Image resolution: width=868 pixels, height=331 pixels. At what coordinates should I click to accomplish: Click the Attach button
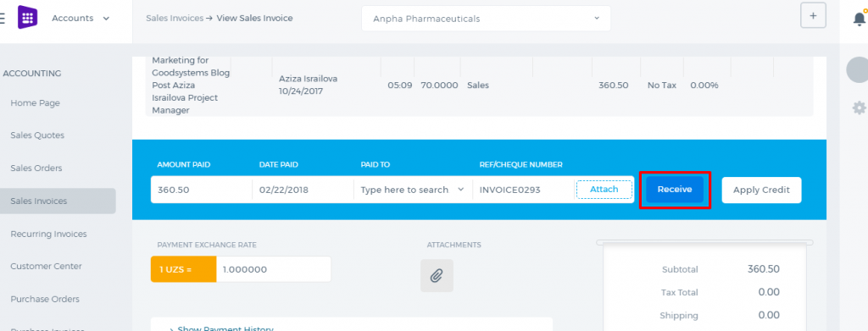(604, 190)
